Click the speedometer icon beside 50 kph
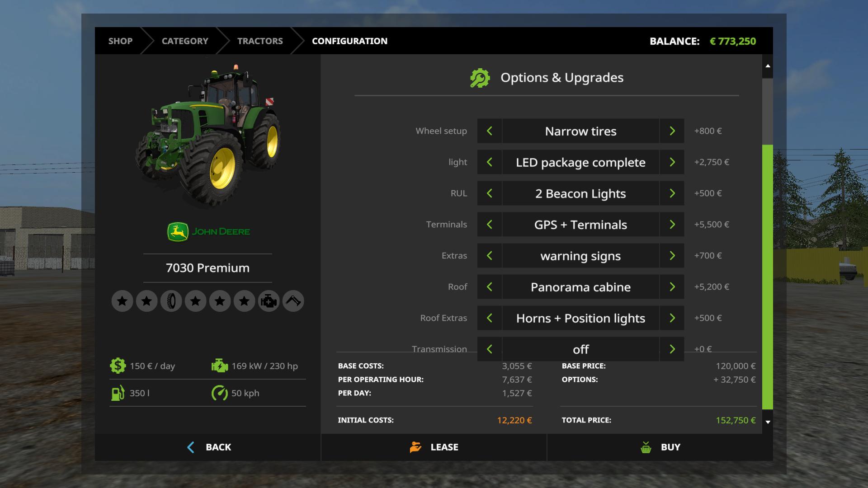Viewport: 868px width, 488px height. coord(220,393)
